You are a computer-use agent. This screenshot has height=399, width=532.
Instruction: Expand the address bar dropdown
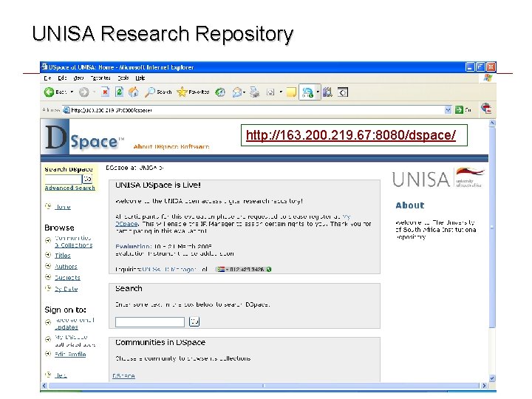click(x=448, y=110)
